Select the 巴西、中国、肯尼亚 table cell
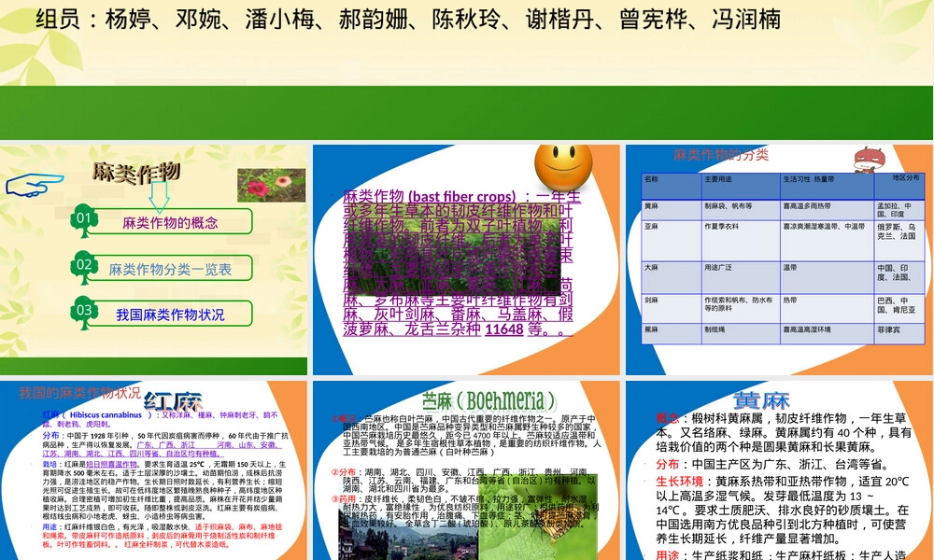 point(899,308)
